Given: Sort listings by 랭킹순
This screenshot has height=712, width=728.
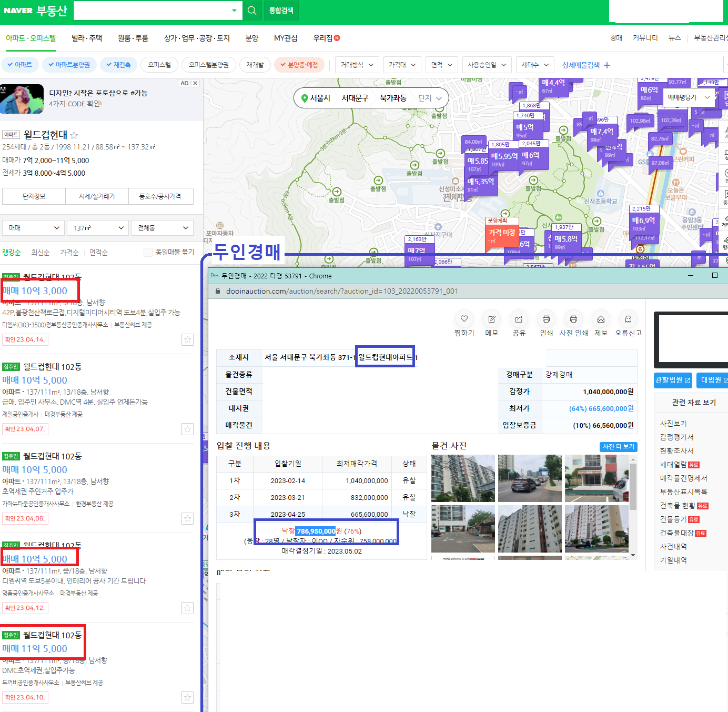Looking at the screenshot, I should pos(12,253).
